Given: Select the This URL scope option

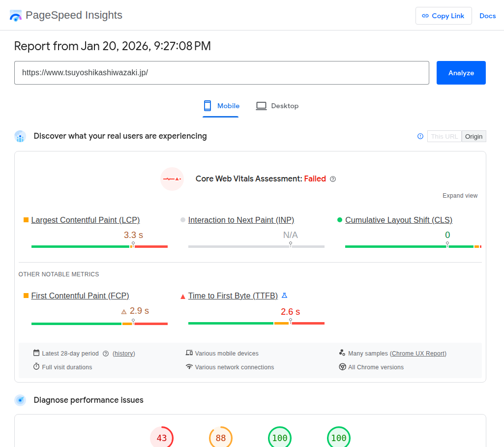Looking at the screenshot, I should coord(445,136).
